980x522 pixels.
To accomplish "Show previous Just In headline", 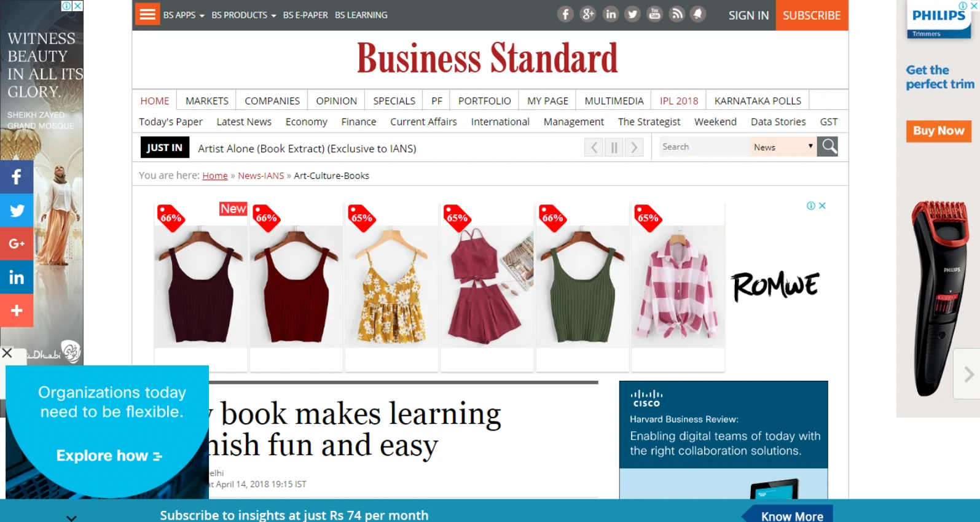I will pyautogui.click(x=594, y=147).
